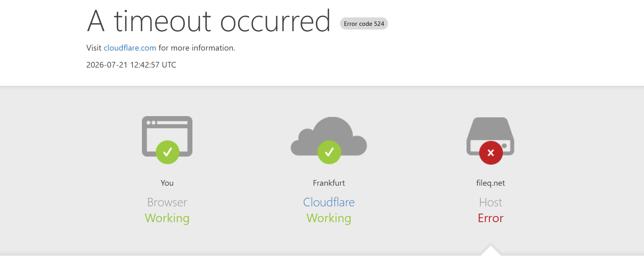Click the 'fileq.net' host name
Viewport: 644px width, 265px height.
490,183
